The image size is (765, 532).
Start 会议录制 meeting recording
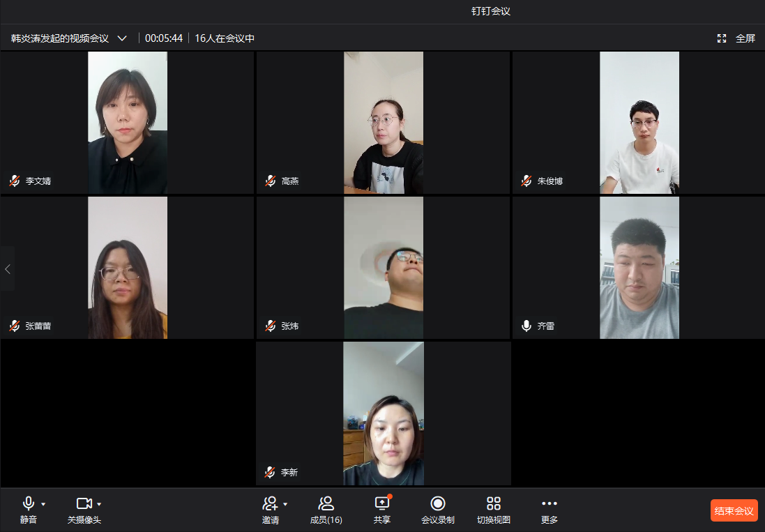438,503
